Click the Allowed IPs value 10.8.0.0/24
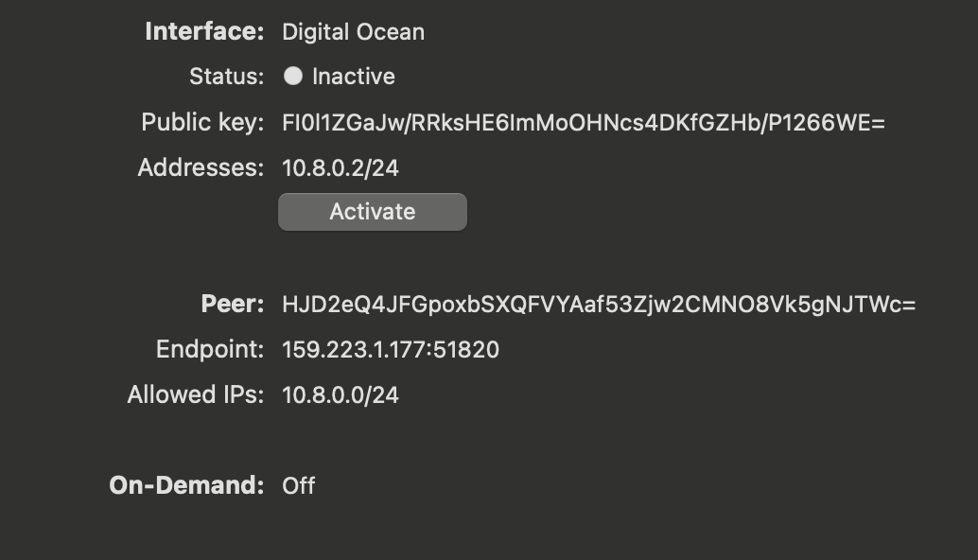 point(341,394)
